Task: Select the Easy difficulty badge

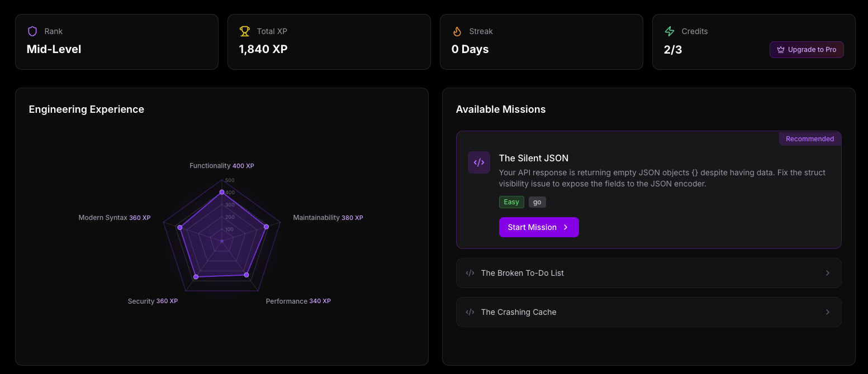Action: click(511, 202)
